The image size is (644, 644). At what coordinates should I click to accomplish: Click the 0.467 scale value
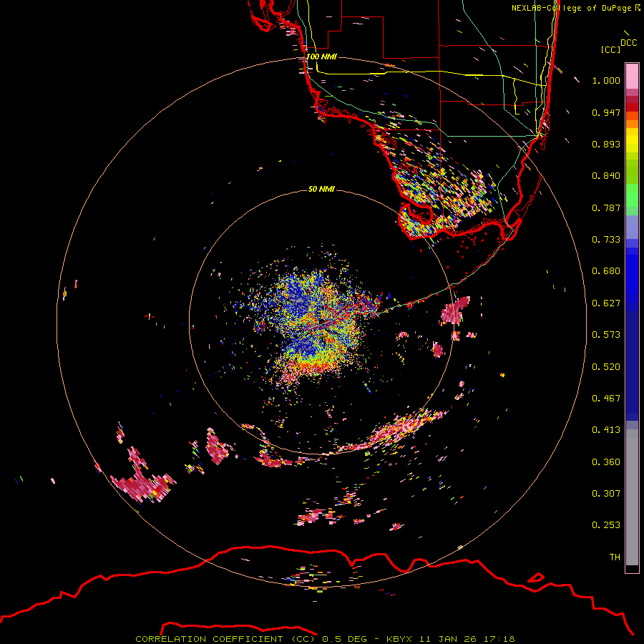[x=606, y=399]
